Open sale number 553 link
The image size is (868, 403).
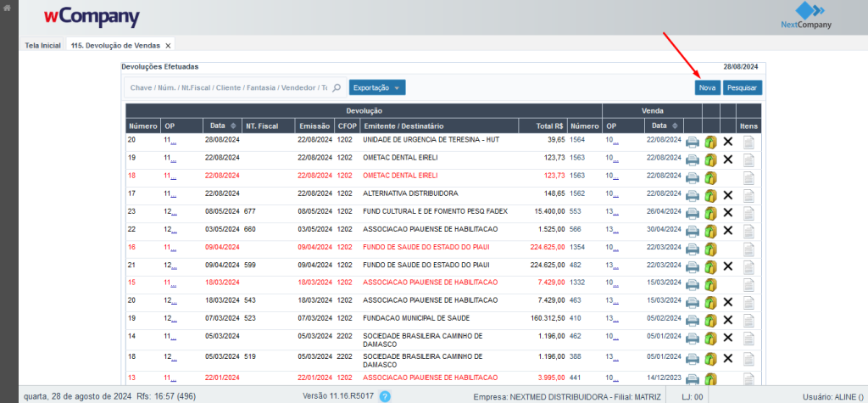(576, 211)
